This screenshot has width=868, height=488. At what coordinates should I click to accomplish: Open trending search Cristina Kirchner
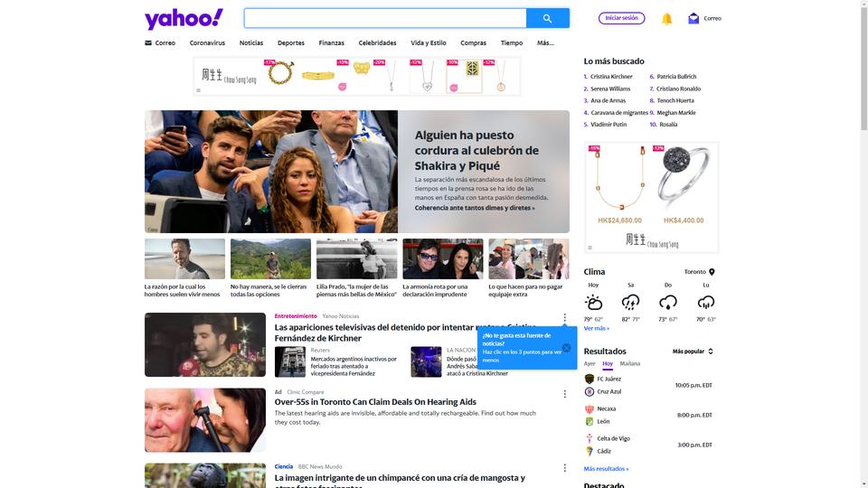pos(611,76)
